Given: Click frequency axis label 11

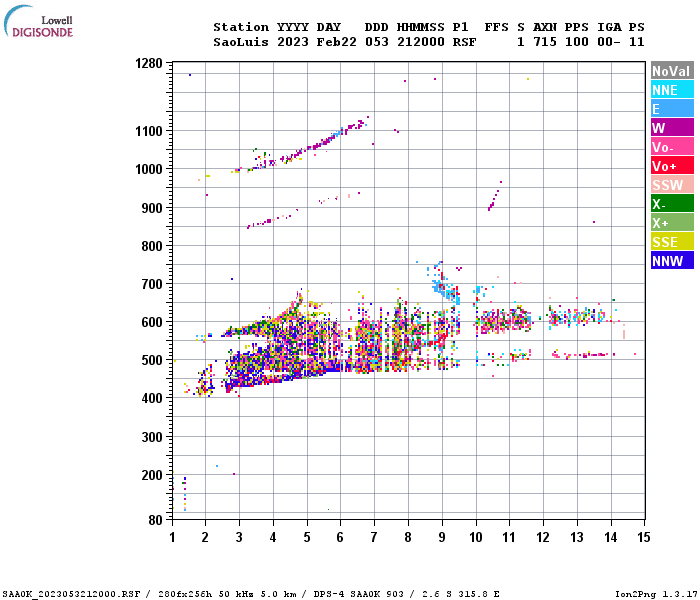Looking at the screenshot, I should 509,537.
